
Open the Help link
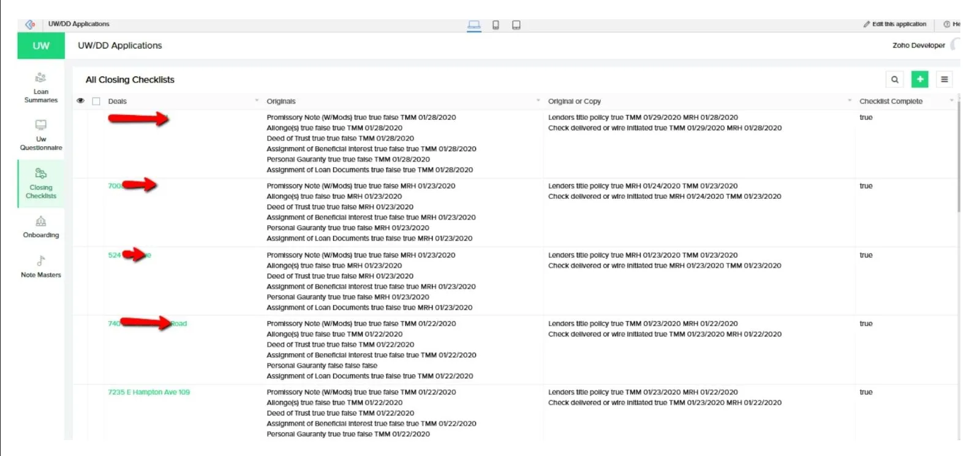point(952,24)
